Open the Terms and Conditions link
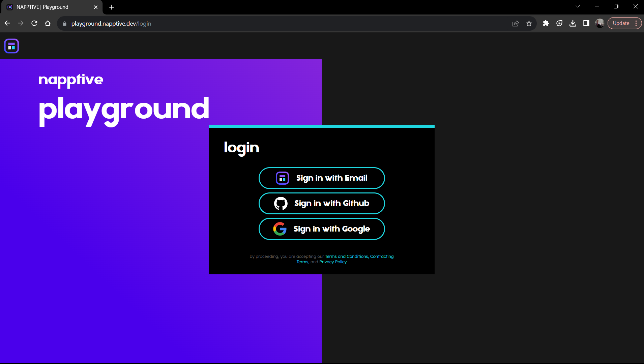Viewport: 644px width, 364px height. click(x=346, y=256)
